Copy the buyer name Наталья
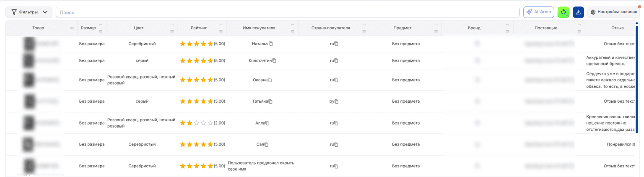 pos(271,44)
